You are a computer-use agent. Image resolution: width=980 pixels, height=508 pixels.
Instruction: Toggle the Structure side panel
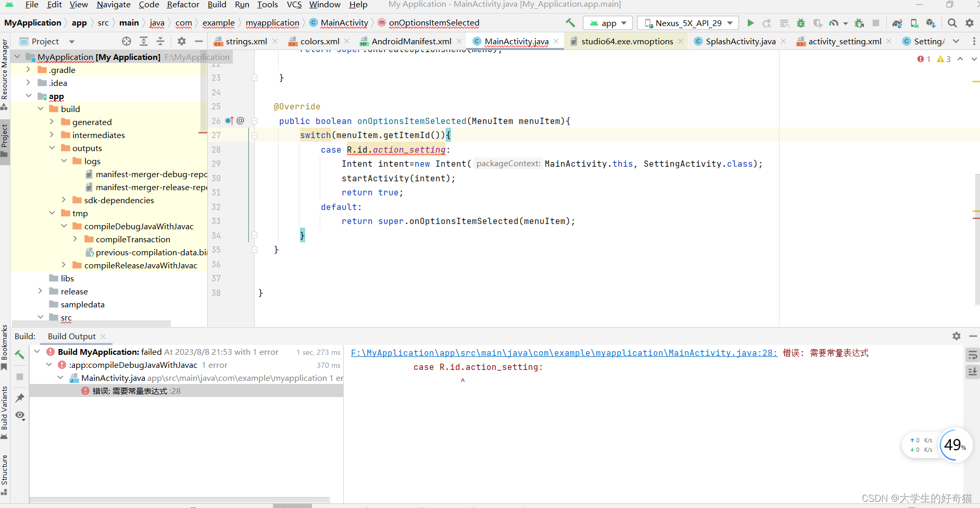click(x=5, y=475)
